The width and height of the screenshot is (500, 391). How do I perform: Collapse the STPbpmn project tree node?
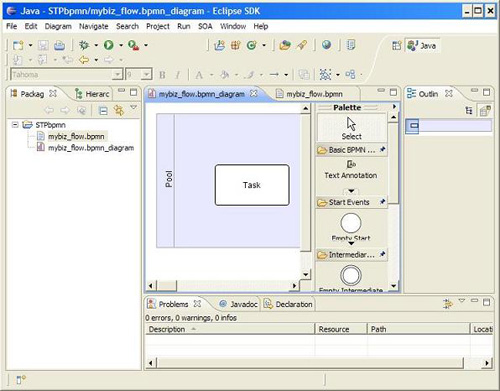[15, 125]
